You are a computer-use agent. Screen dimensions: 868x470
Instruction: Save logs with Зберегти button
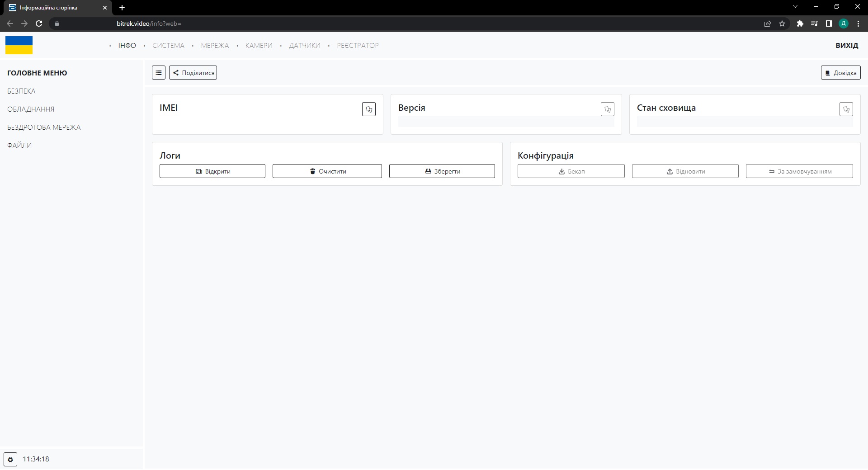[x=442, y=171]
